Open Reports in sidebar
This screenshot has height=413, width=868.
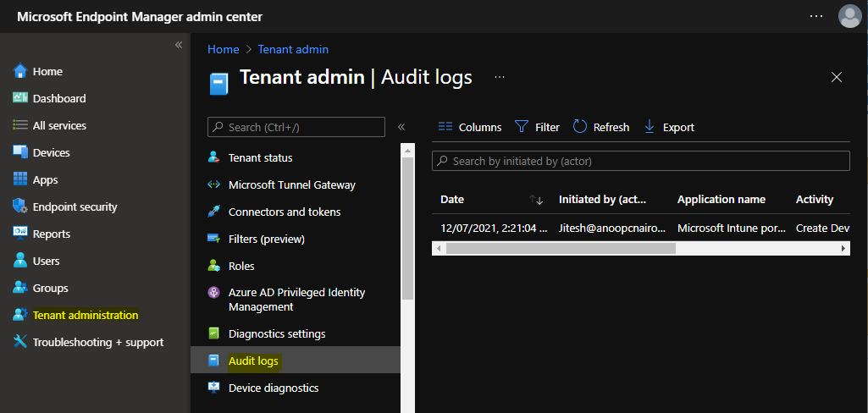pos(52,234)
